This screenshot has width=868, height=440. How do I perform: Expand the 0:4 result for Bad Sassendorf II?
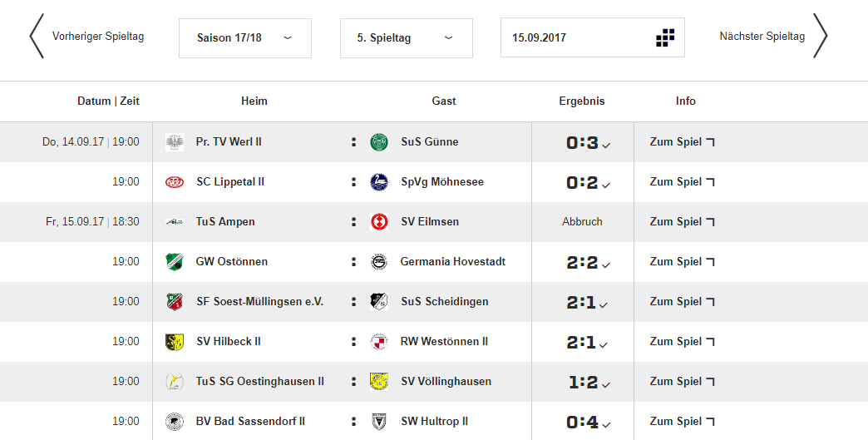pyautogui.click(x=606, y=424)
